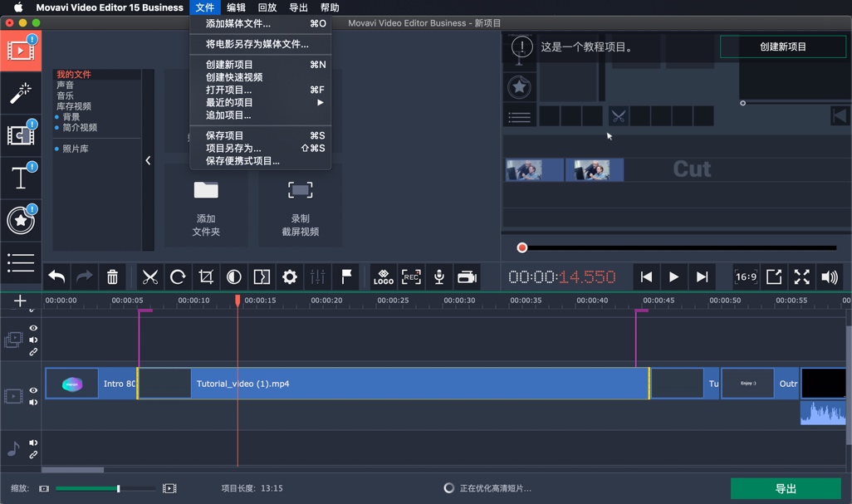Rotate the selected clip
852x504 pixels.
pos(179,276)
